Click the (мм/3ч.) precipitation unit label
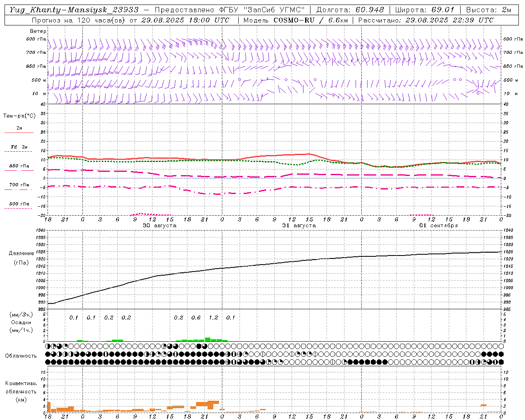Image resolution: width=525 pixels, height=420 pixels. pyautogui.click(x=21, y=315)
